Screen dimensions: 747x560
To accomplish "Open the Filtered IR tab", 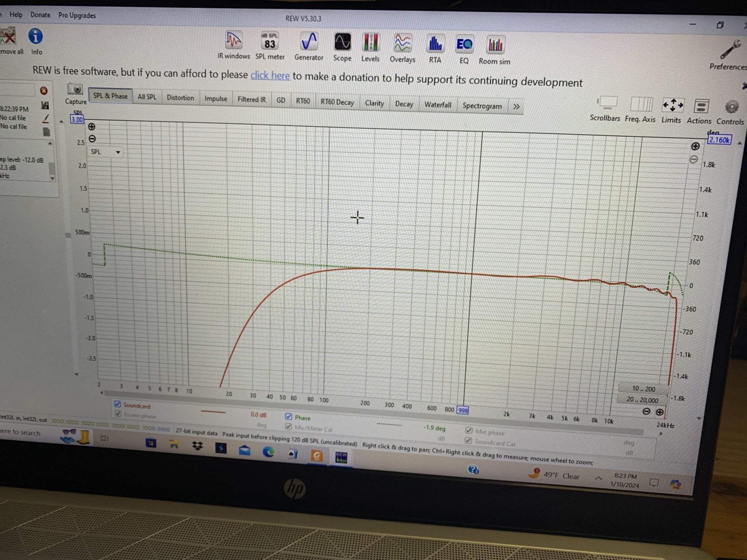I will tap(252, 100).
